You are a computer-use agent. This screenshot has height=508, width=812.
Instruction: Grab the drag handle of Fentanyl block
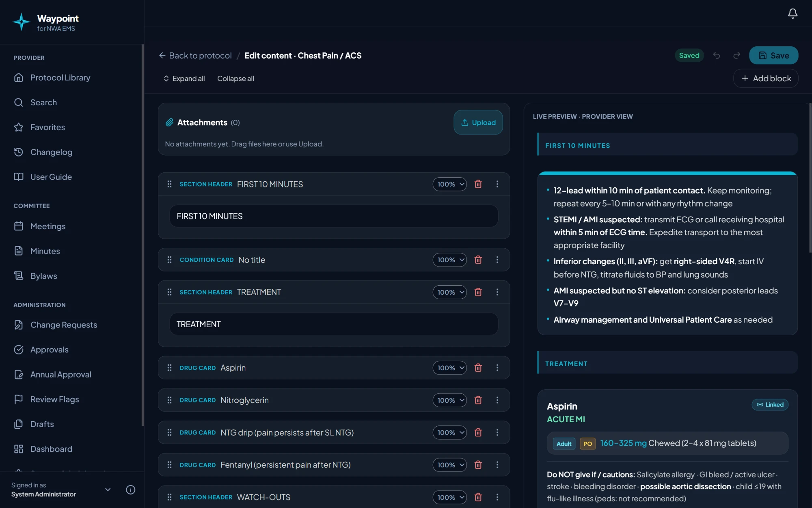pos(169,465)
